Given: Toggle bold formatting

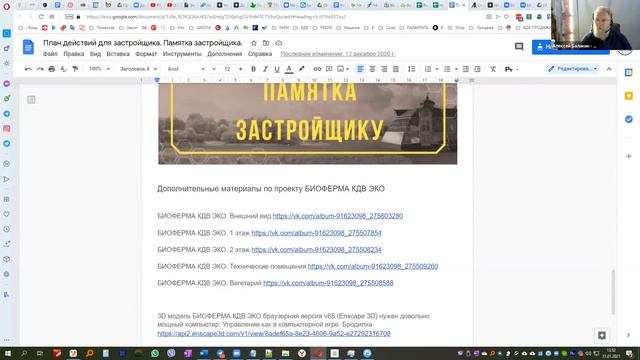Looking at the screenshot, I should pos(253,69).
